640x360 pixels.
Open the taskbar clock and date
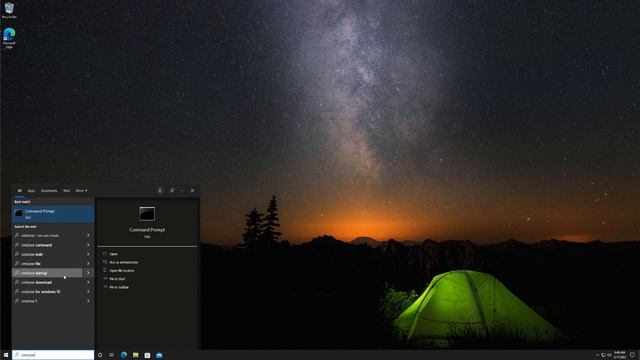(x=620, y=355)
